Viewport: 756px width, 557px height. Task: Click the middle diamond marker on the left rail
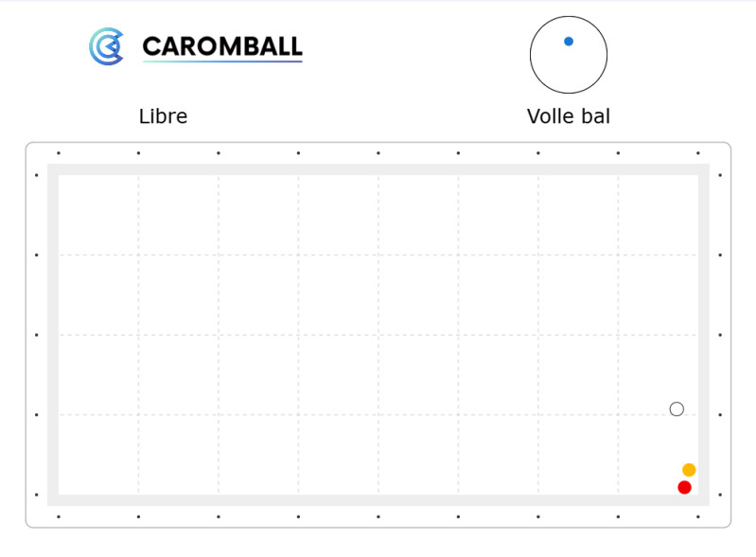[37, 335]
